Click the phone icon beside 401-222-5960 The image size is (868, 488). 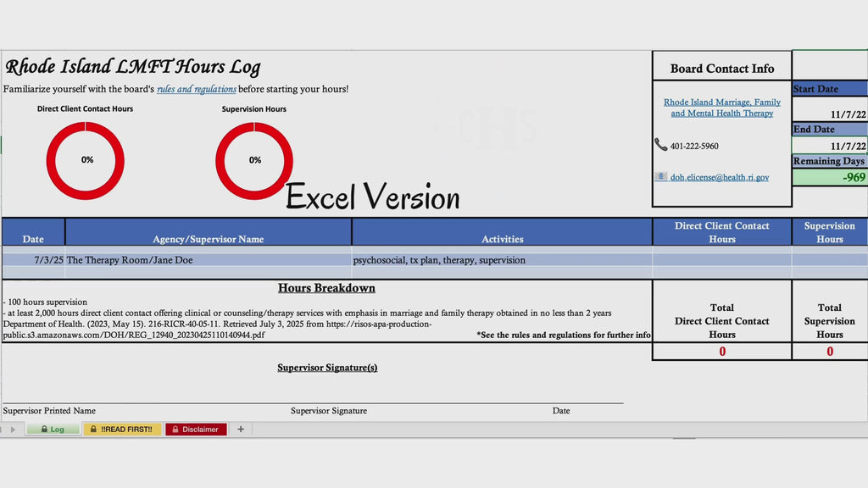pyautogui.click(x=660, y=145)
